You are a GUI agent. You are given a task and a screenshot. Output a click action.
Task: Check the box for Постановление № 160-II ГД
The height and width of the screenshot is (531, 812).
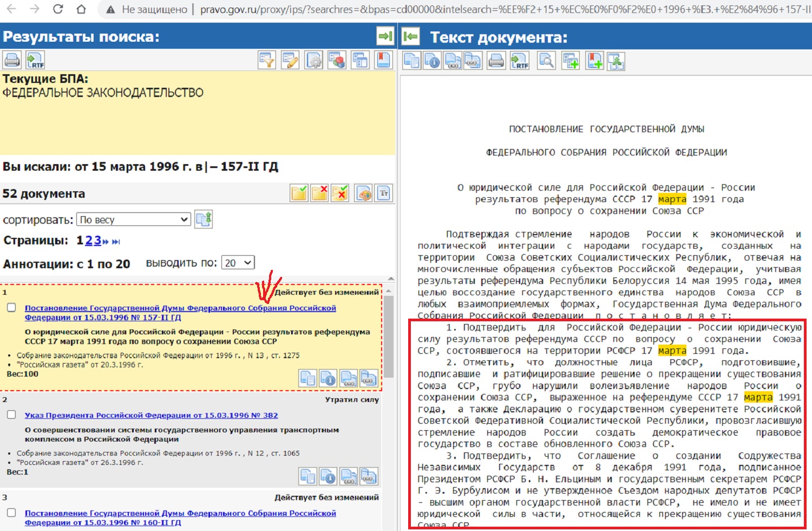[11, 512]
